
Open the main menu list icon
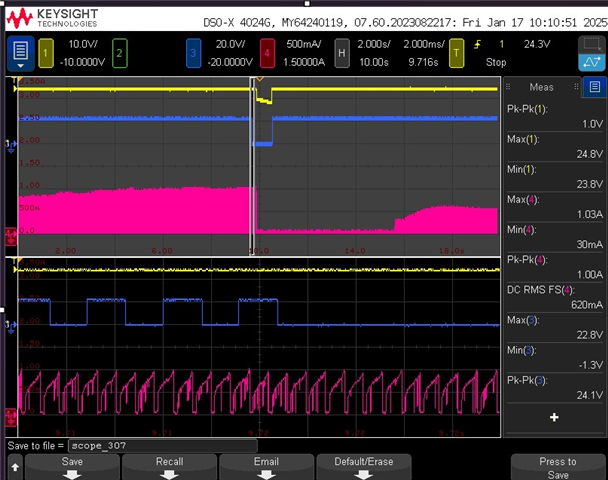click(21, 53)
